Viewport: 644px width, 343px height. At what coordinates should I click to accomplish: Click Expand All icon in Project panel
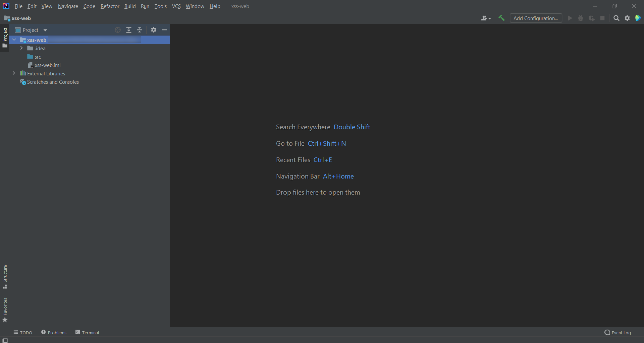click(x=129, y=30)
